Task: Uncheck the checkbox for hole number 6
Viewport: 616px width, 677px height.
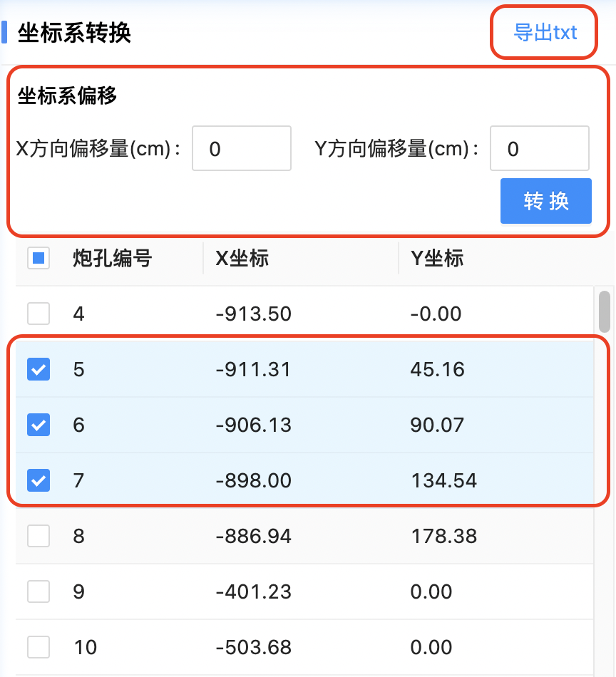Action: click(38, 425)
